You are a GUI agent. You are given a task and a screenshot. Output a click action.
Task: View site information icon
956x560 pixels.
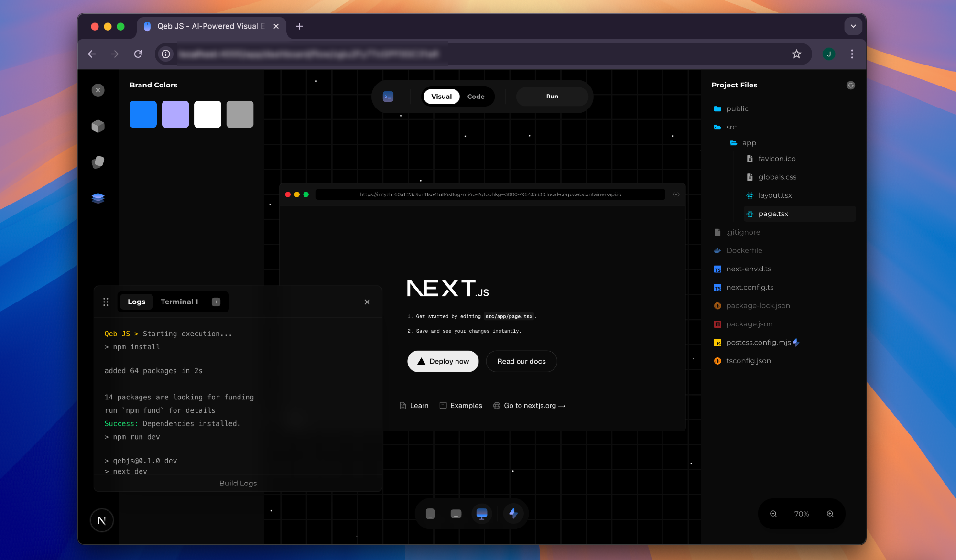click(x=166, y=54)
